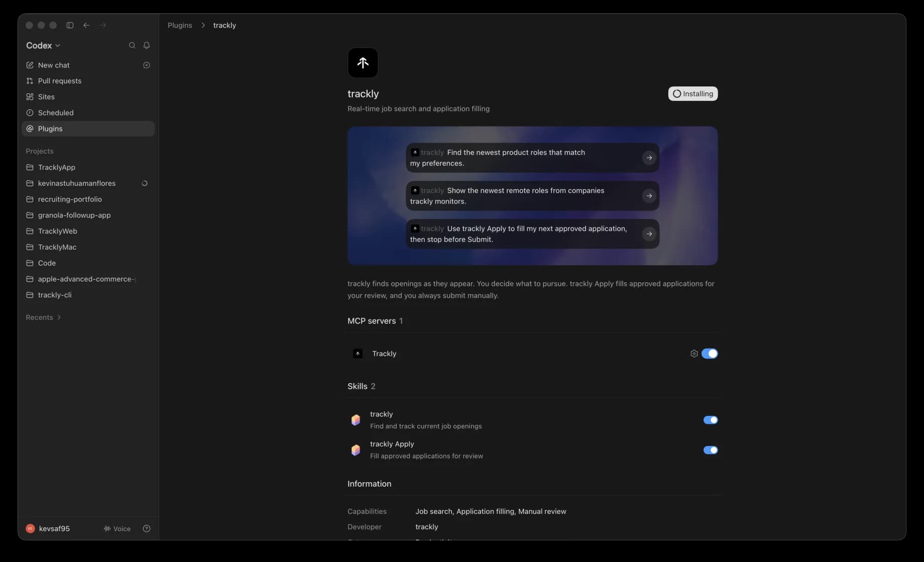This screenshot has height=562, width=924.
Task: Open the Scheduled section
Action: (88, 113)
